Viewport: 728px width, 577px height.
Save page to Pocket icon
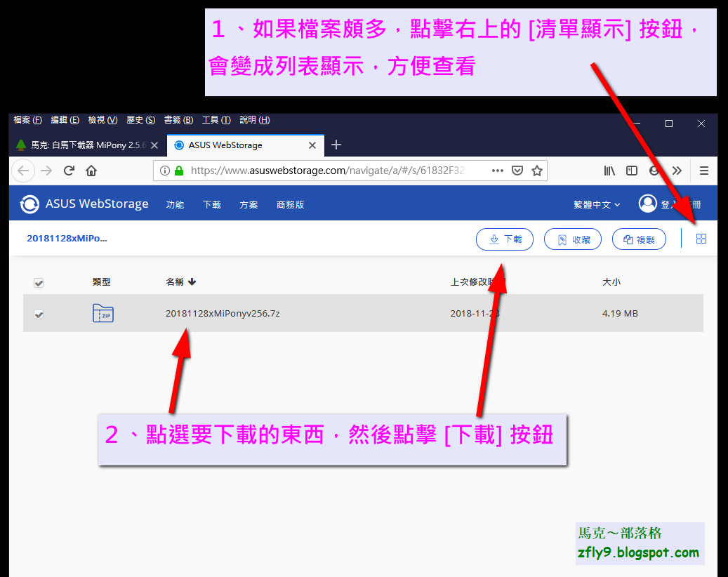[517, 171]
